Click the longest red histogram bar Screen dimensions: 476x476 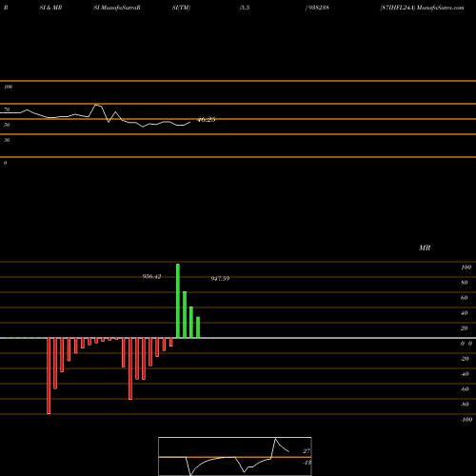[49, 376]
